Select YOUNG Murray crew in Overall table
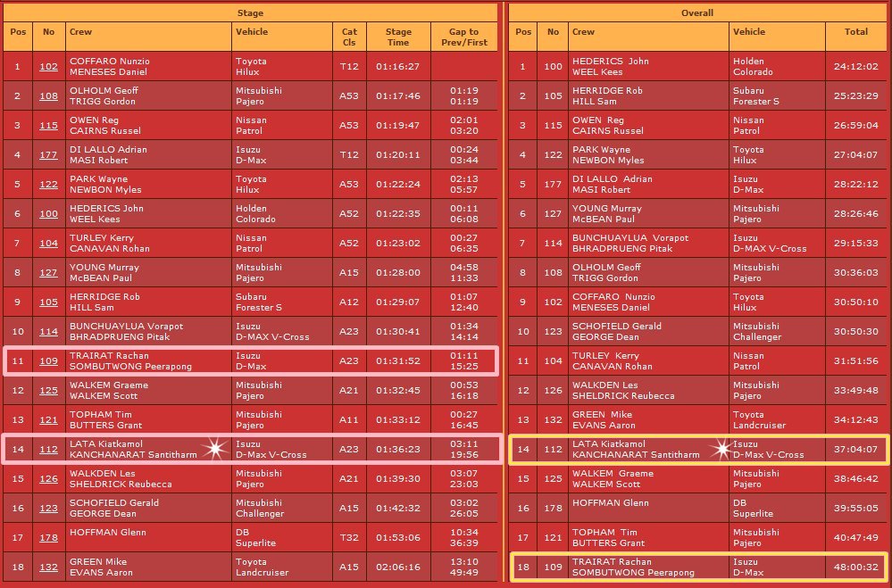The height and width of the screenshot is (588, 892). (x=607, y=214)
